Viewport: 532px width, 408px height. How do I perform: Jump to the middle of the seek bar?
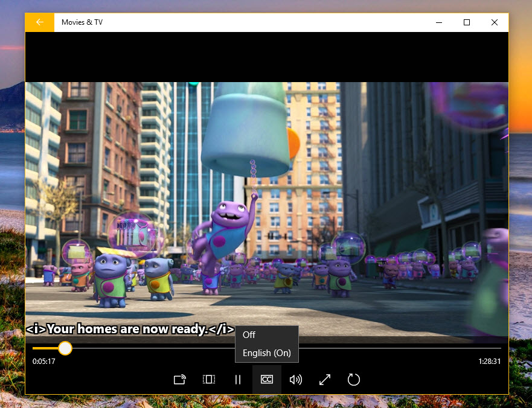click(267, 348)
